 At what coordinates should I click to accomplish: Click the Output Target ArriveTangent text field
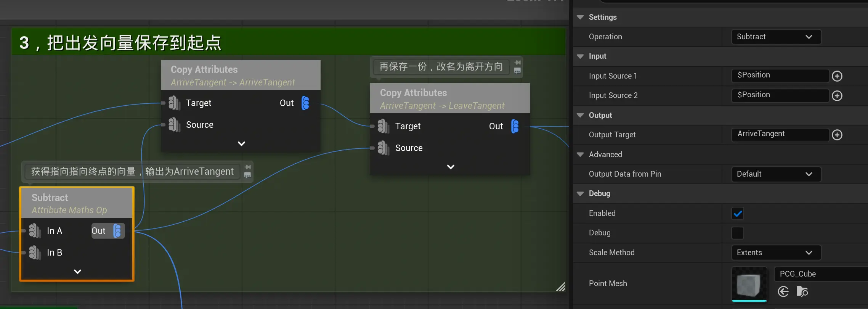pos(780,134)
